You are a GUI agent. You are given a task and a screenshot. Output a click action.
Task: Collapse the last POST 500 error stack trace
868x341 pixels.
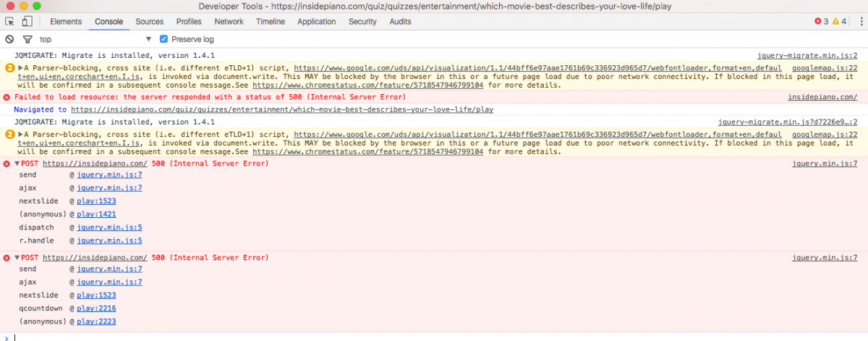pyautogui.click(x=17, y=258)
